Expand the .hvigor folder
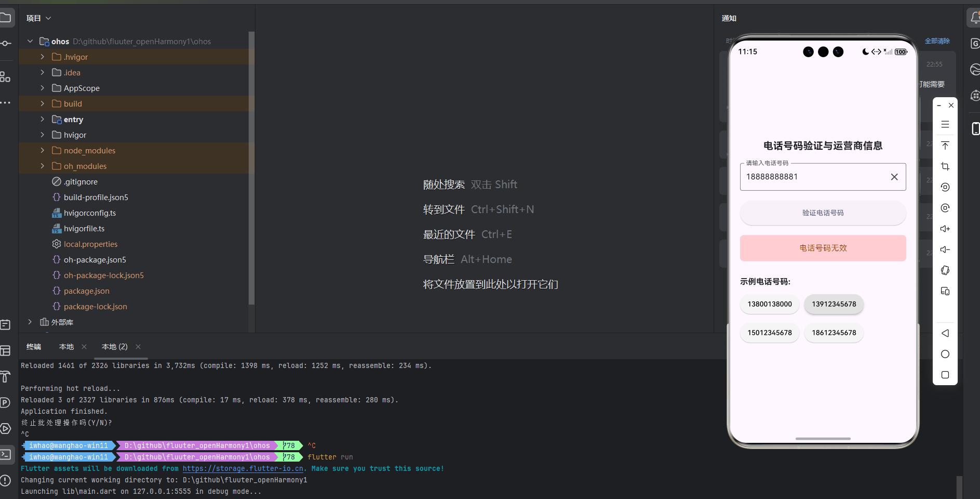The width and height of the screenshot is (980, 499). [x=43, y=57]
